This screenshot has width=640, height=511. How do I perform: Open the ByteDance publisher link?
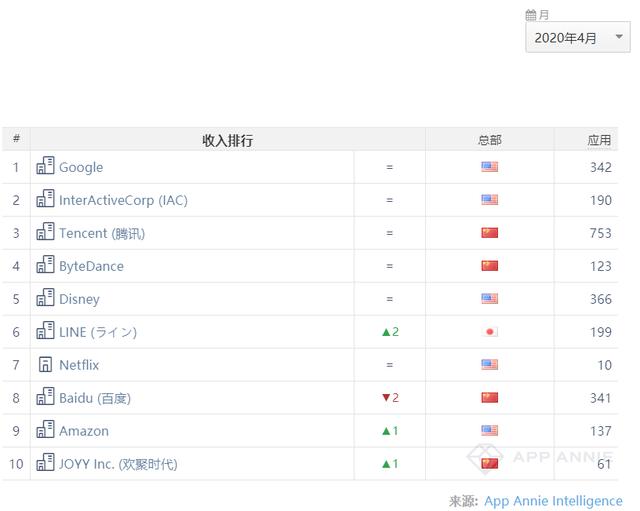pyautogui.click(x=91, y=267)
